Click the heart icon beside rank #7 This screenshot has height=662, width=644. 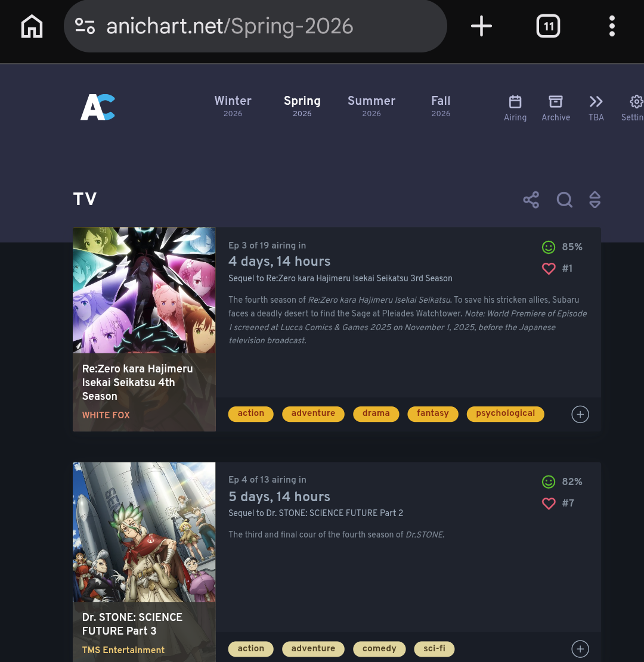tap(549, 504)
